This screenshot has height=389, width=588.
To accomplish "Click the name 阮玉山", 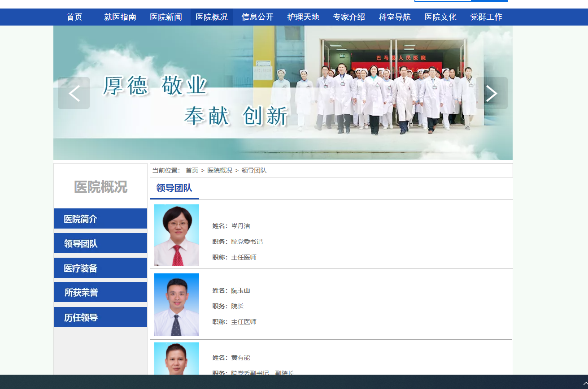I will click(x=240, y=290).
